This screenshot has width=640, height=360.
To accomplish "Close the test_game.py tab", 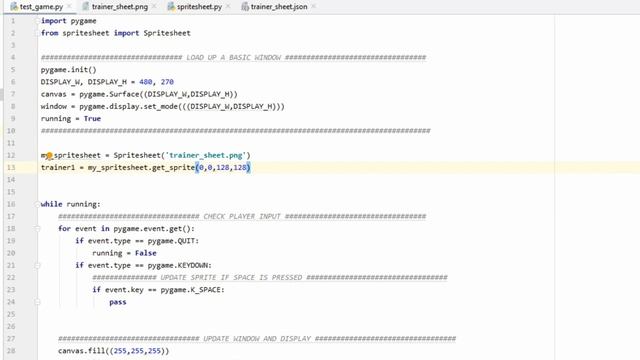I will click(69, 7).
